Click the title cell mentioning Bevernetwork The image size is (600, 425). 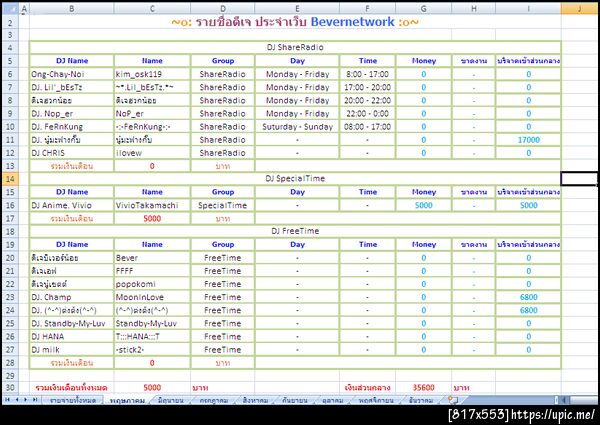[x=295, y=22]
